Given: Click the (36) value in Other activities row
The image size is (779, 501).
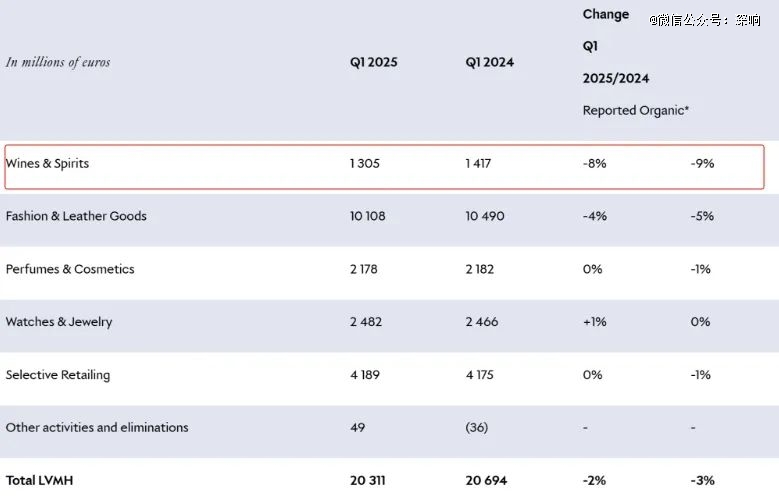Looking at the screenshot, I should 476,427.
